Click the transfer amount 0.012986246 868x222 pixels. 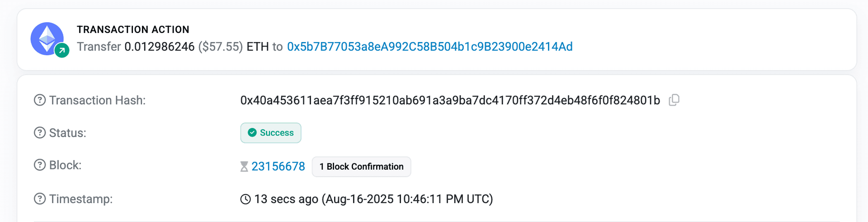click(159, 47)
